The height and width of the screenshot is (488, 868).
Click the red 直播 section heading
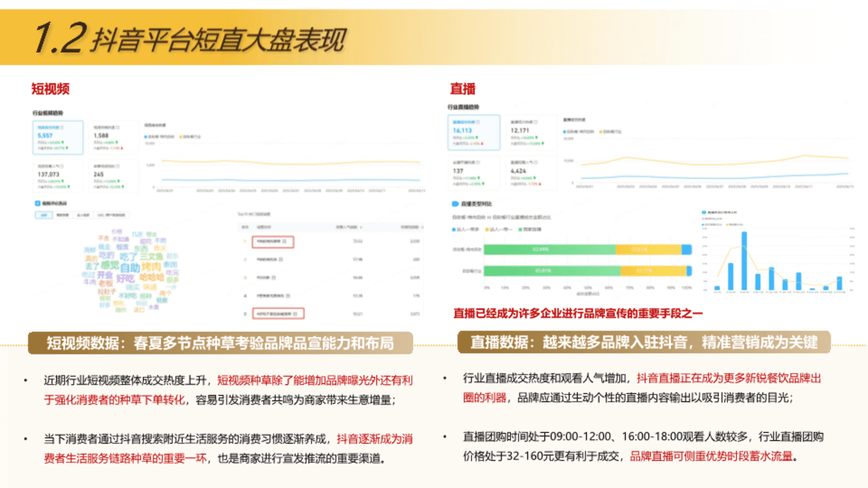coord(462,89)
